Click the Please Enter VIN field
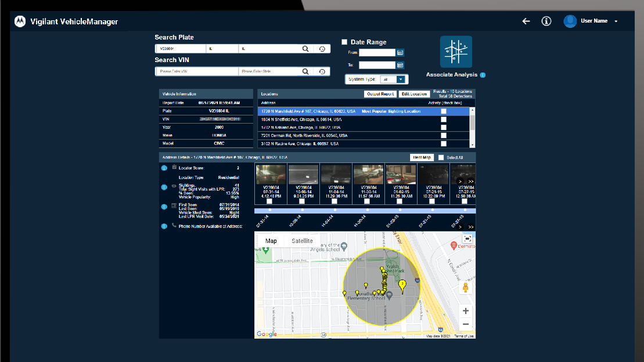 pos(197,71)
